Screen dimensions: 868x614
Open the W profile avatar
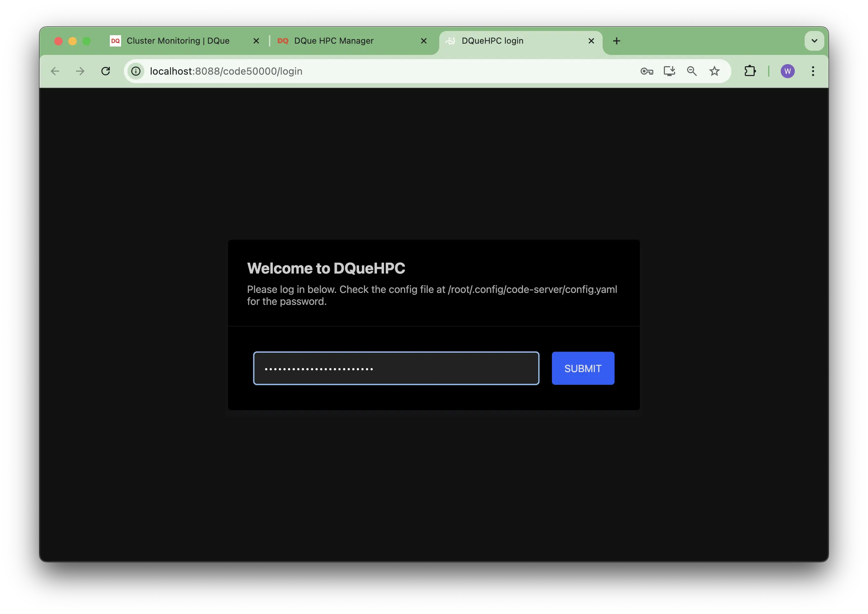[787, 71]
